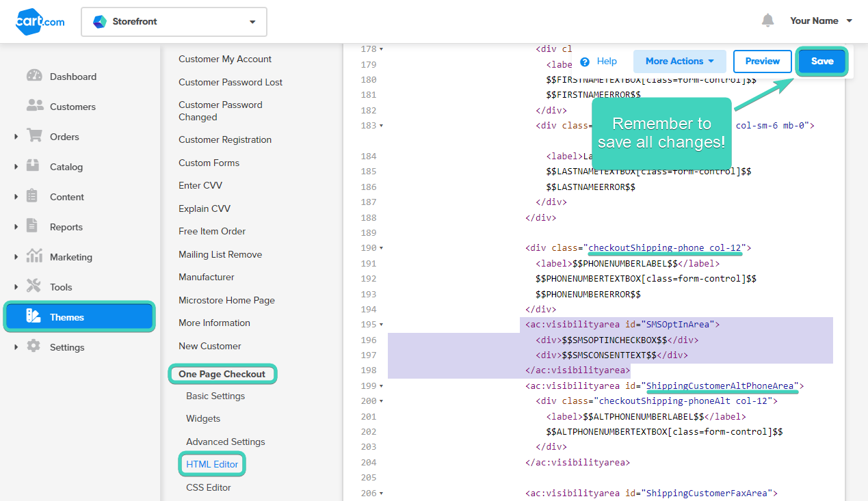868x501 pixels.
Task: Open Customer My Account template
Action: [225, 59]
